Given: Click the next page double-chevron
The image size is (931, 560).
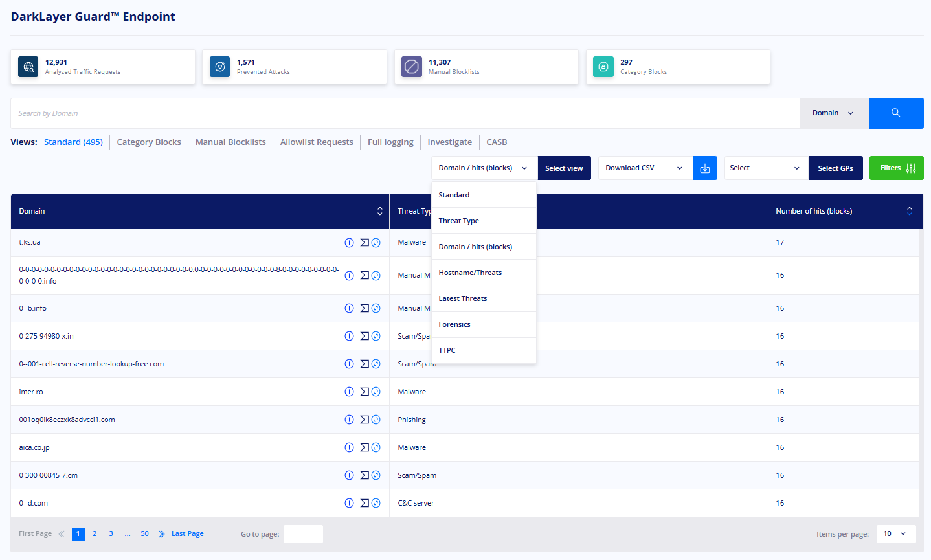Looking at the screenshot, I should 162,534.
